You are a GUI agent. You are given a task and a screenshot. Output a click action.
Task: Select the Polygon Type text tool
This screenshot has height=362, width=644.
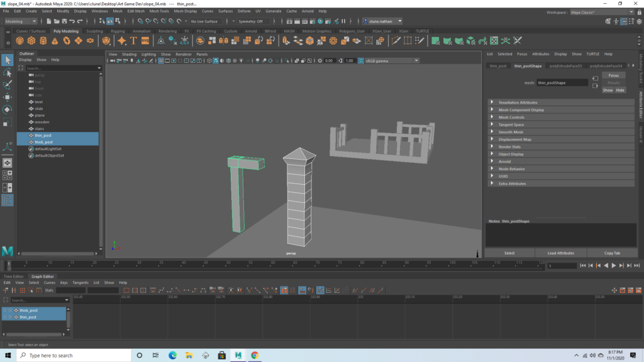point(134,41)
